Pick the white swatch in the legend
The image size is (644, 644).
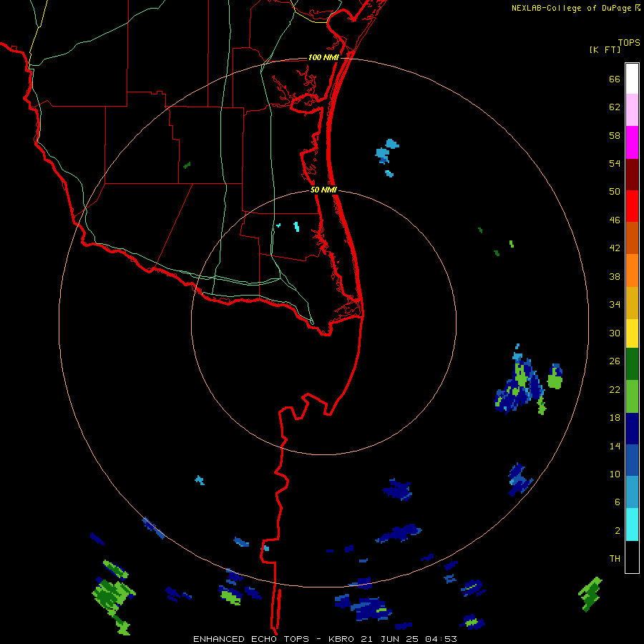632,79
